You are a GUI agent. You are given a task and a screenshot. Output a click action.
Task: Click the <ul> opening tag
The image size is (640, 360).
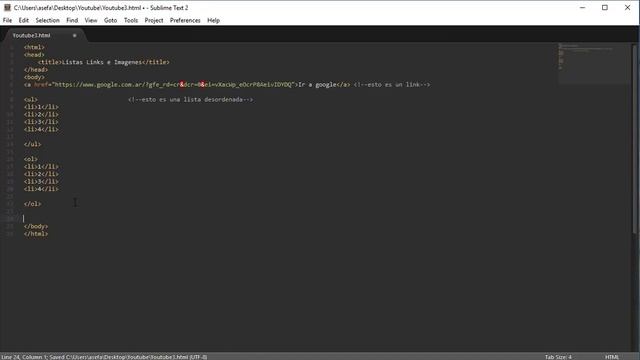coord(31,99)
